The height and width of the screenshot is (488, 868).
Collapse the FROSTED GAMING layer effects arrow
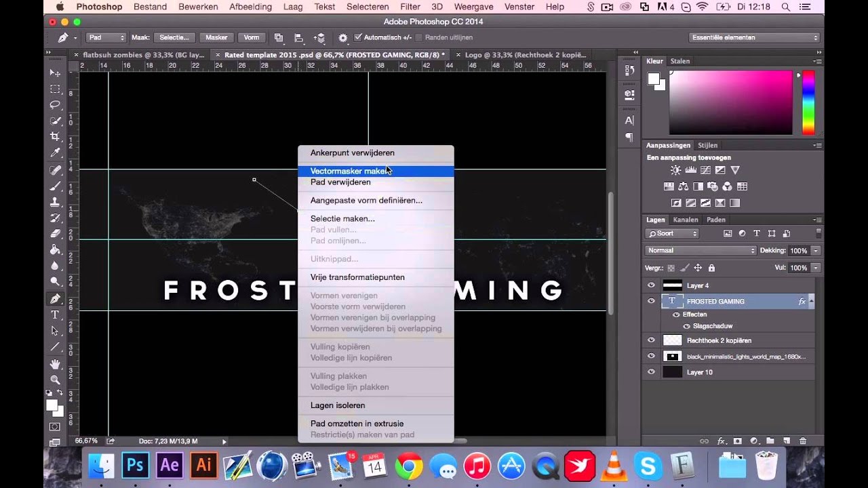click(x=812, y=300)
